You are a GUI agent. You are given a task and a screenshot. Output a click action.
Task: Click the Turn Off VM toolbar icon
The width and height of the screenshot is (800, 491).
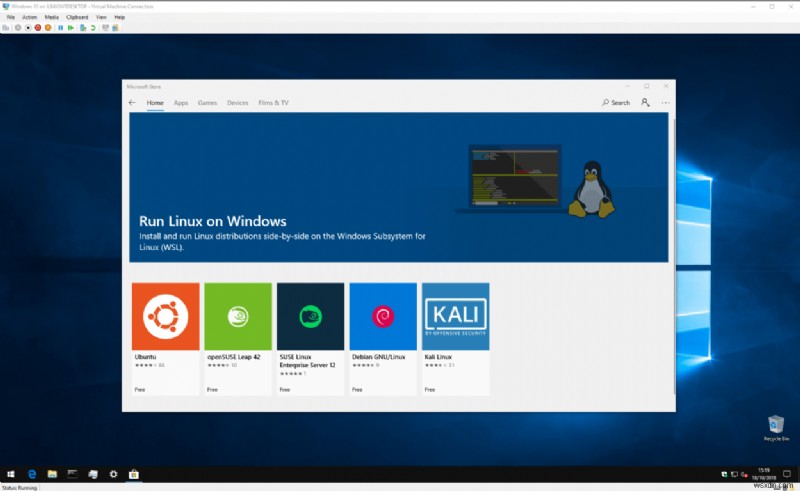point(28,28)
